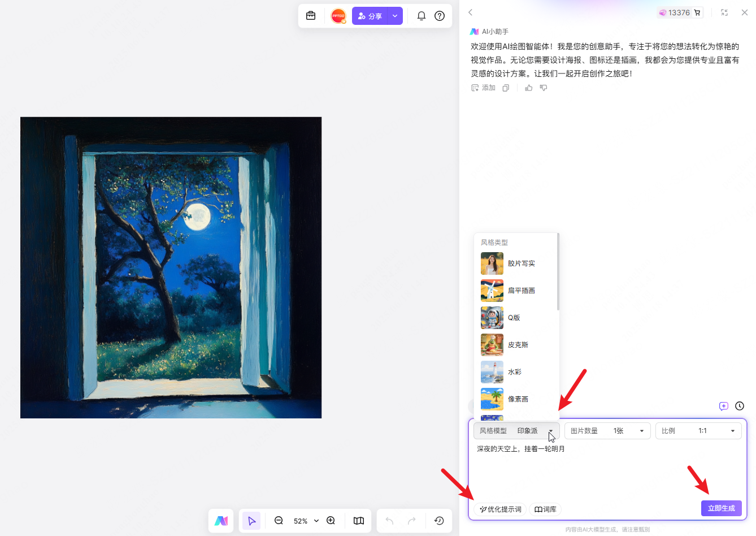Copy the AI assistant welcome message
This screenshot has height=536, width=756.
pos(506,88)
